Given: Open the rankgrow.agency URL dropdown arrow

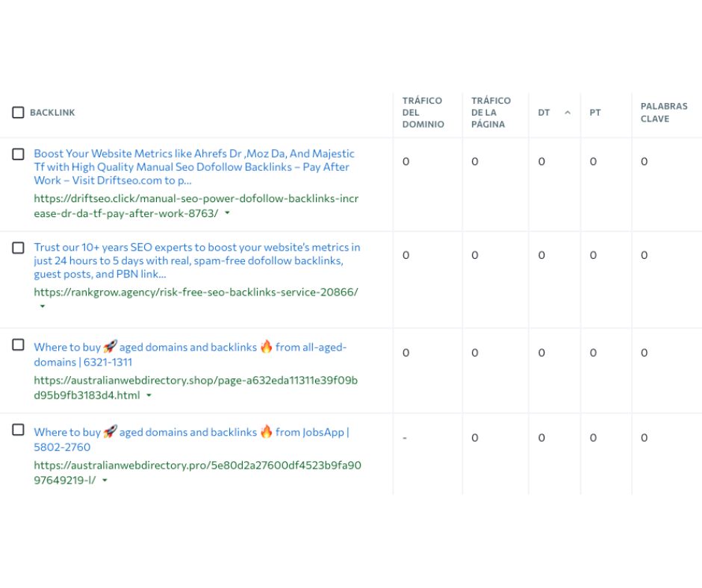Looking at the screenshot, I should point(42,306).
